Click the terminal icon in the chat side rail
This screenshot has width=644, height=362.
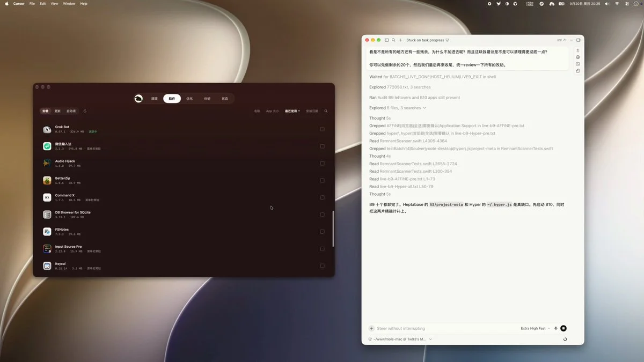pyautogui.click(x=578, y=64)
